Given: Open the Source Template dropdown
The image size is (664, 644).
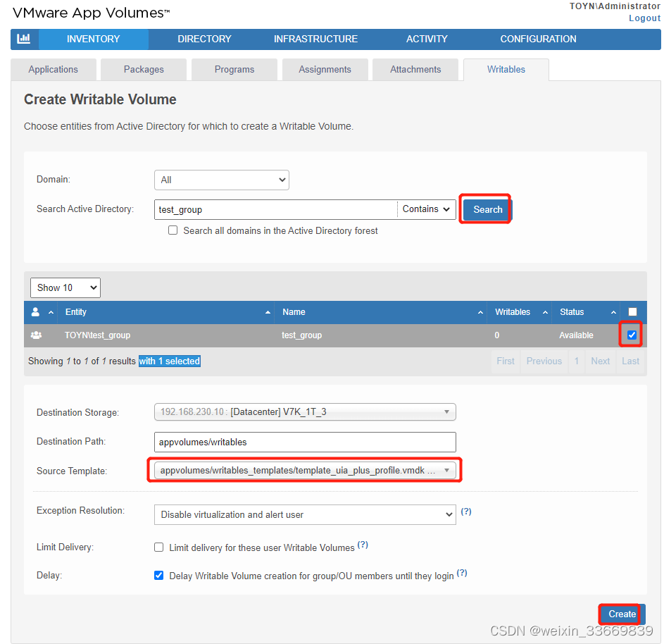Looking at the screenshot, I should click(305, 470).
